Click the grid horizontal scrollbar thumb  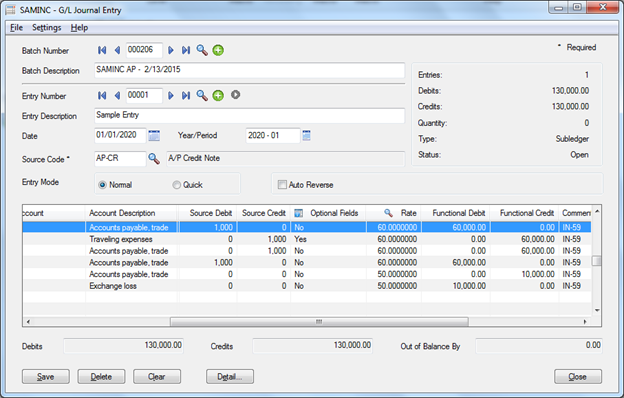pyautogui.click(x=319, y=322)
